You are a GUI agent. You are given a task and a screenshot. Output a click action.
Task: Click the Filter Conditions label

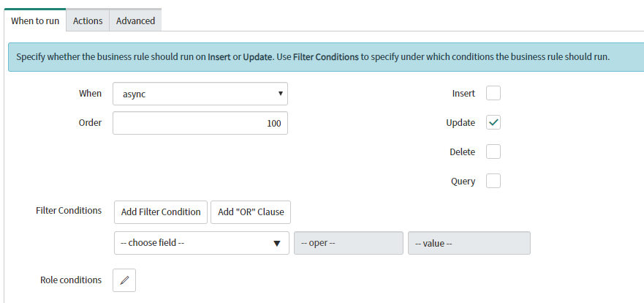click(69, 211)
